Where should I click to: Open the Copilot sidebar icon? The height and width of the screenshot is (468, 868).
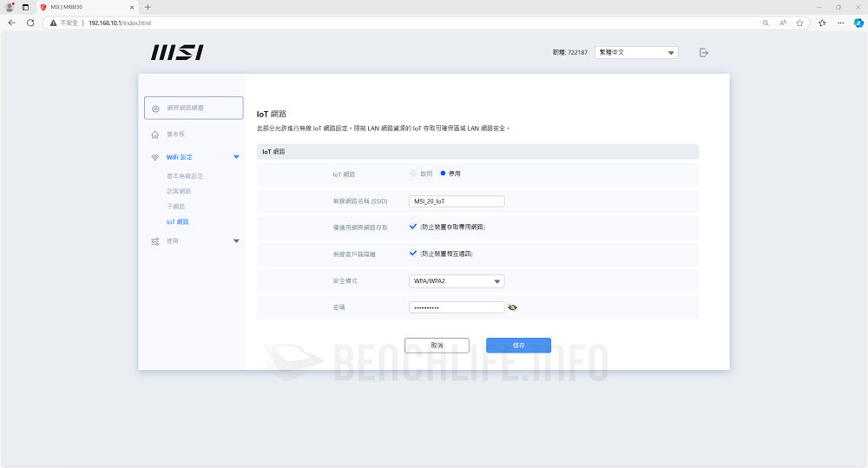click(x=858, y=23)
